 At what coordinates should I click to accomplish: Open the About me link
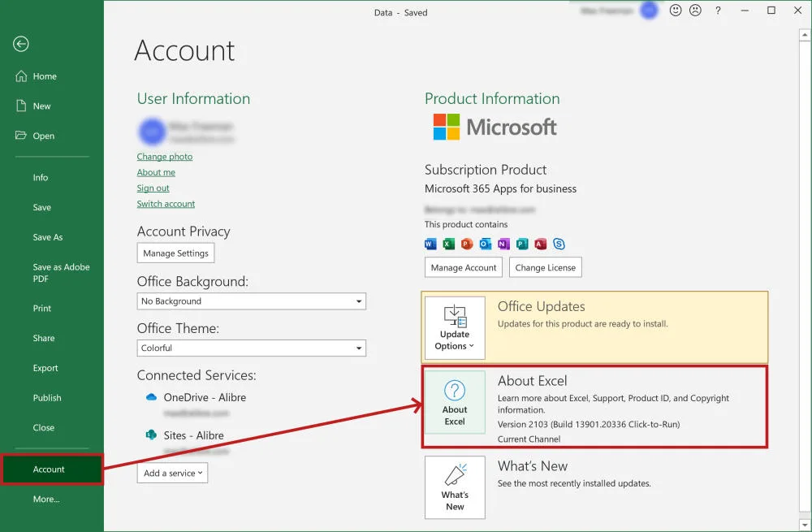156,172
